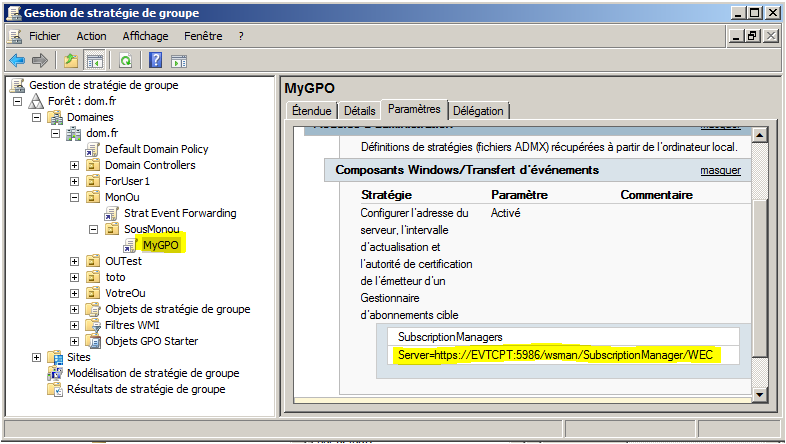Switch to the Étendue tab
786x444 pixels.
(x=312, y=111)
